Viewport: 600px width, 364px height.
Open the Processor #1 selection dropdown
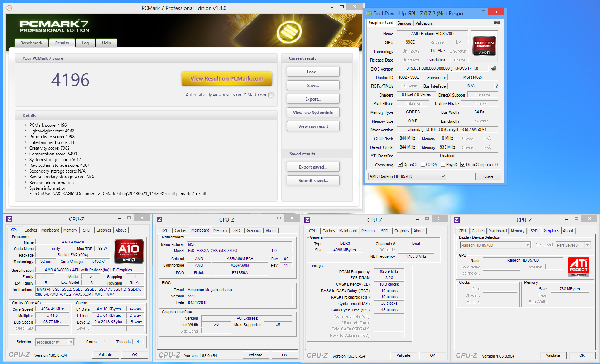(55, 342)
